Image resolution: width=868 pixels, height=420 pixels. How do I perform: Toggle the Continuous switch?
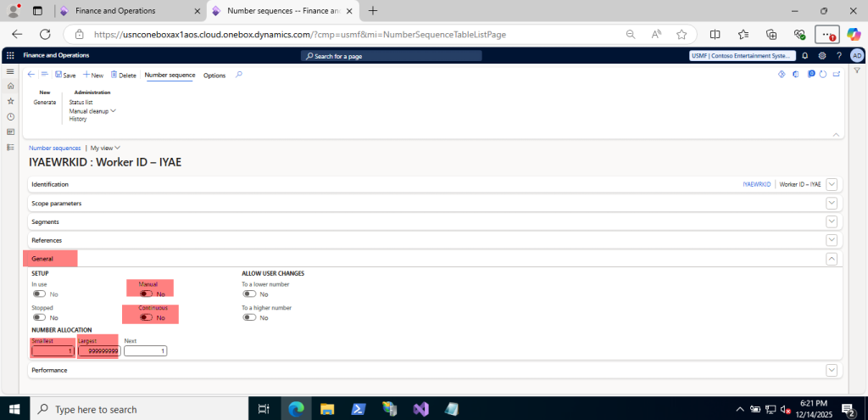147,317
